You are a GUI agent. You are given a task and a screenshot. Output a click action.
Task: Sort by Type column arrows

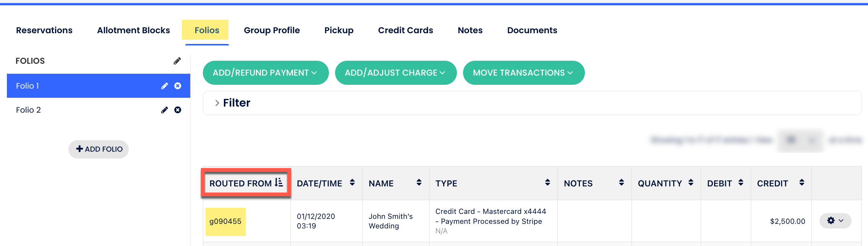[547, 183]
